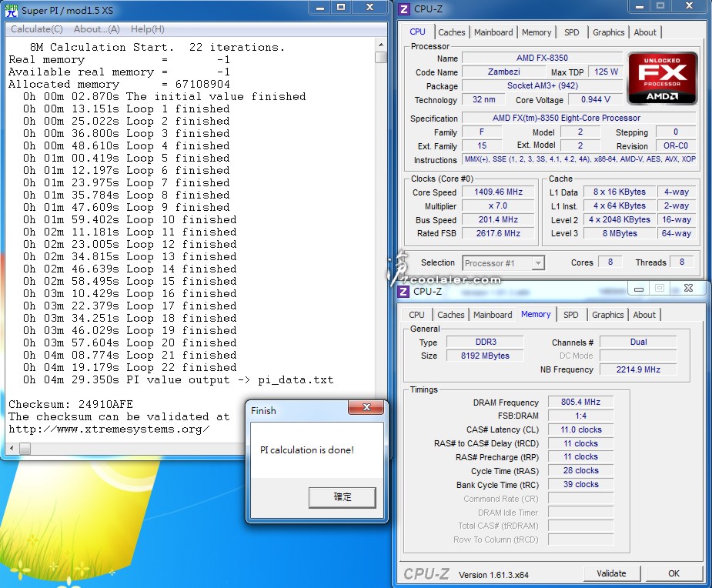
Task: Click the '0.944 V' core voltage value
Action: coord(595,99)
